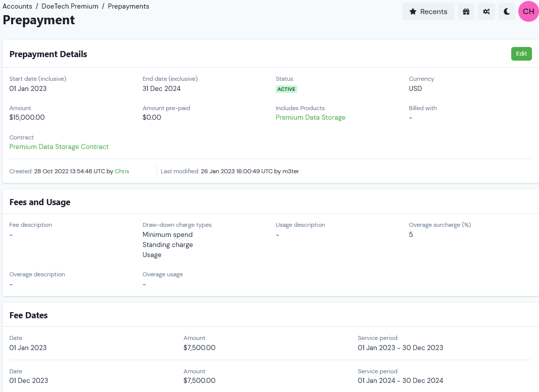Open the Recents menu
The image size is (539, 392).
point(428,11)
